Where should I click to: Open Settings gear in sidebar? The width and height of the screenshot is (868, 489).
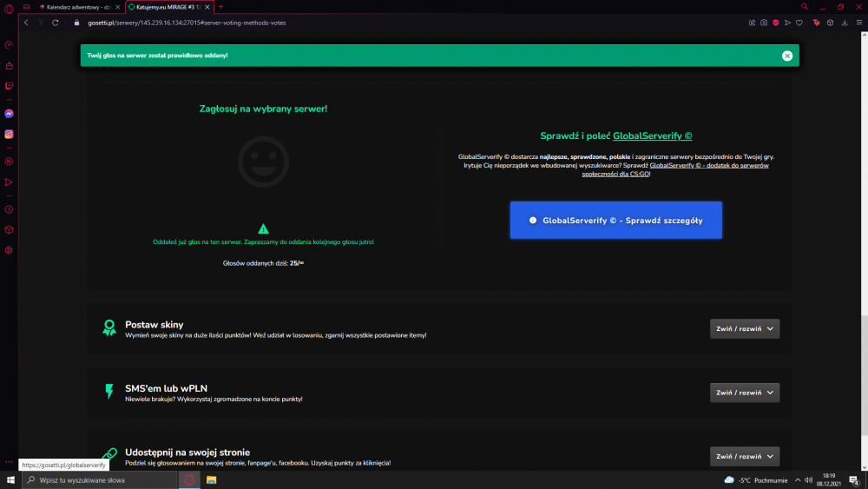pos(9,250)
